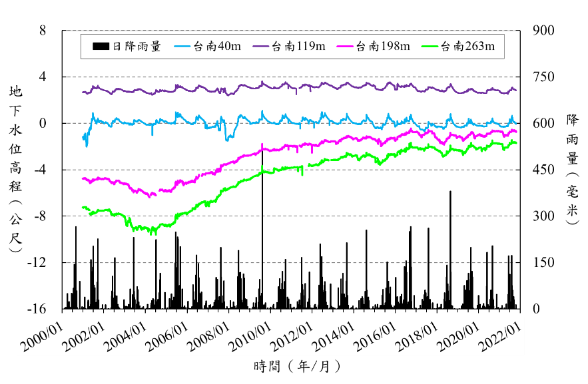Click the 2016/01 x-axis date label
Screen dimensions: 588x384
point(376,335)
